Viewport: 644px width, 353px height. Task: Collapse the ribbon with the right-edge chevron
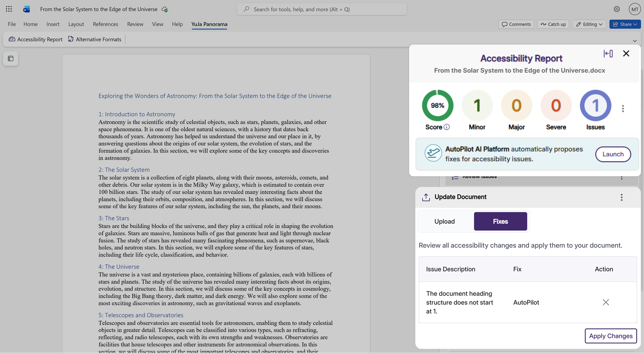click(635, 41)
